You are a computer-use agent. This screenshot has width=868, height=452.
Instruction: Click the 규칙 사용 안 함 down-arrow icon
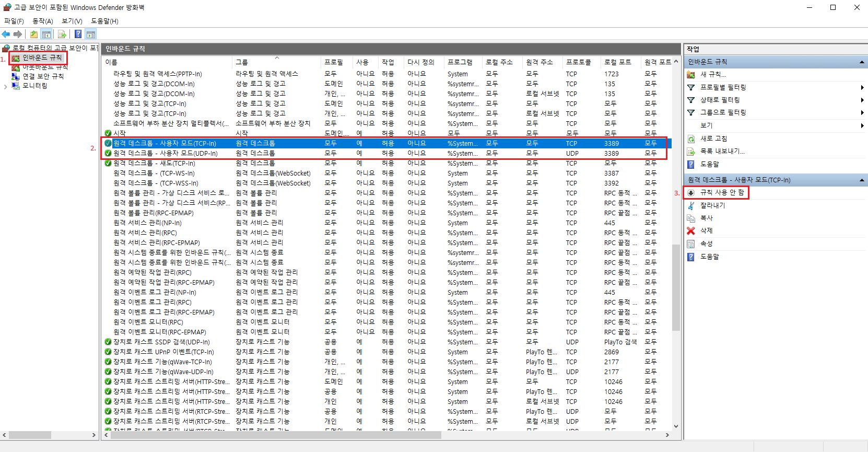tap(691, 193)
